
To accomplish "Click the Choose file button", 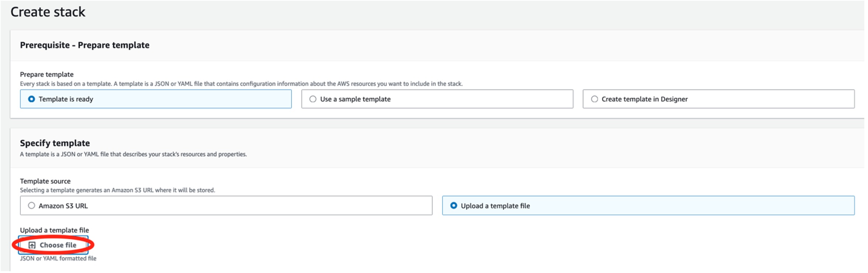I will [53, 245].
